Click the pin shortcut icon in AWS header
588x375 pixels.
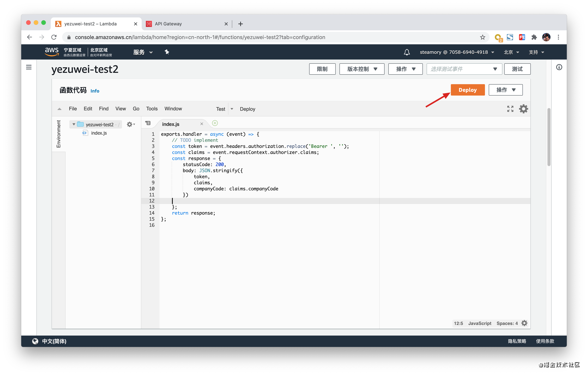(x=167, y=52)
